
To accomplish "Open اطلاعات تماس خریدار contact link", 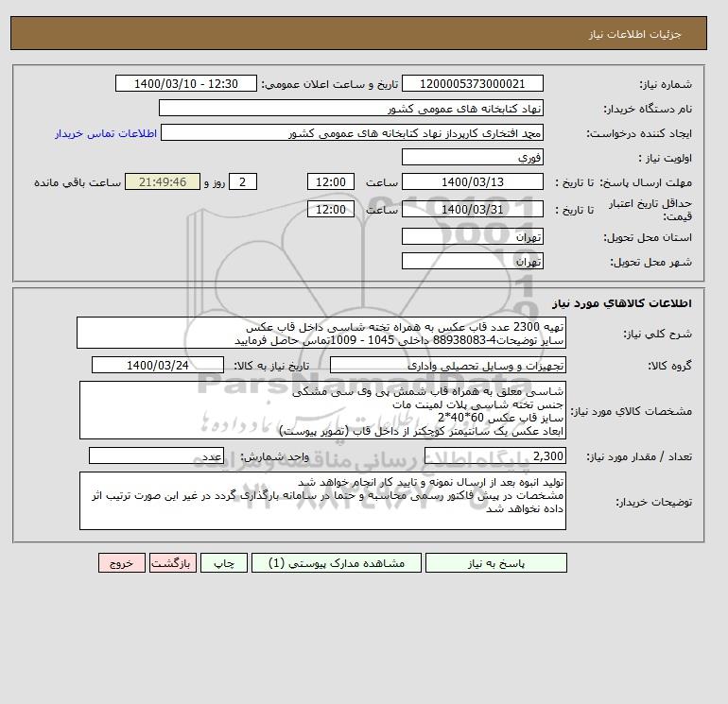I will 106,133.
